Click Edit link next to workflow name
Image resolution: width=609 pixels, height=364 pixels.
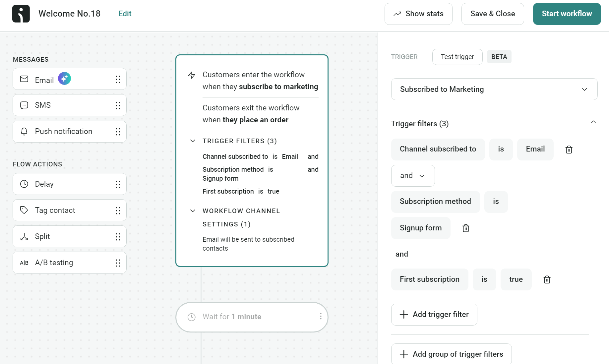pyautogui.click(x=125, y=14)
